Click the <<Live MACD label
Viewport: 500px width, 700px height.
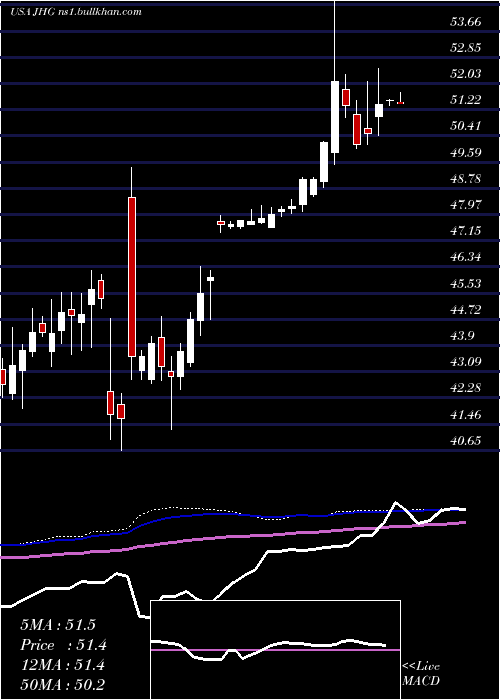click(x=421, y=674)
